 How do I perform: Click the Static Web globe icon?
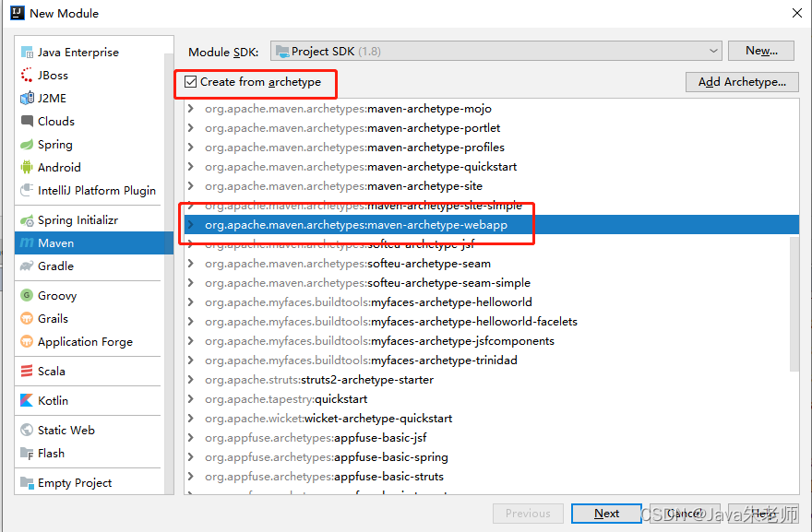click(x=27, y=430)
